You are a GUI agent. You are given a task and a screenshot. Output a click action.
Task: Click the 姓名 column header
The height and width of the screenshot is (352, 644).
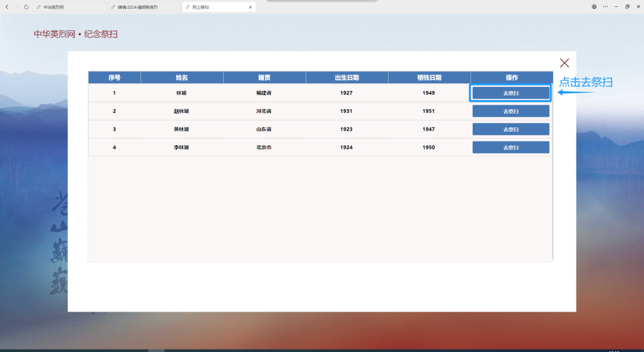(x=181, y=78)
